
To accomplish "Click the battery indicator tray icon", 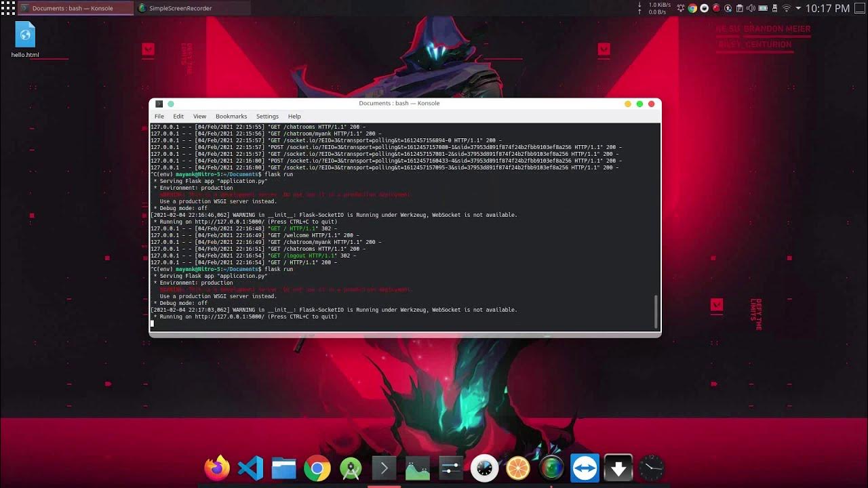I will click(x=763, y=8).
